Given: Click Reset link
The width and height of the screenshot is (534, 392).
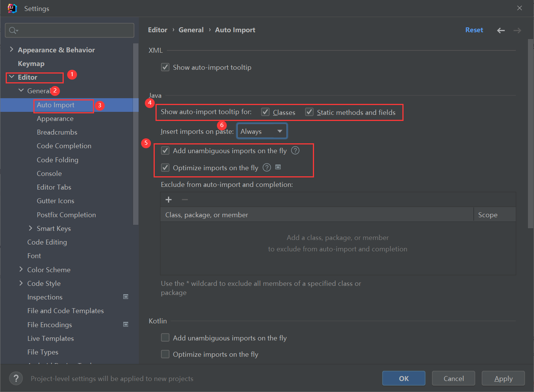Looking at the screenshot, I should pyautogui.click(x=474, y=30).
